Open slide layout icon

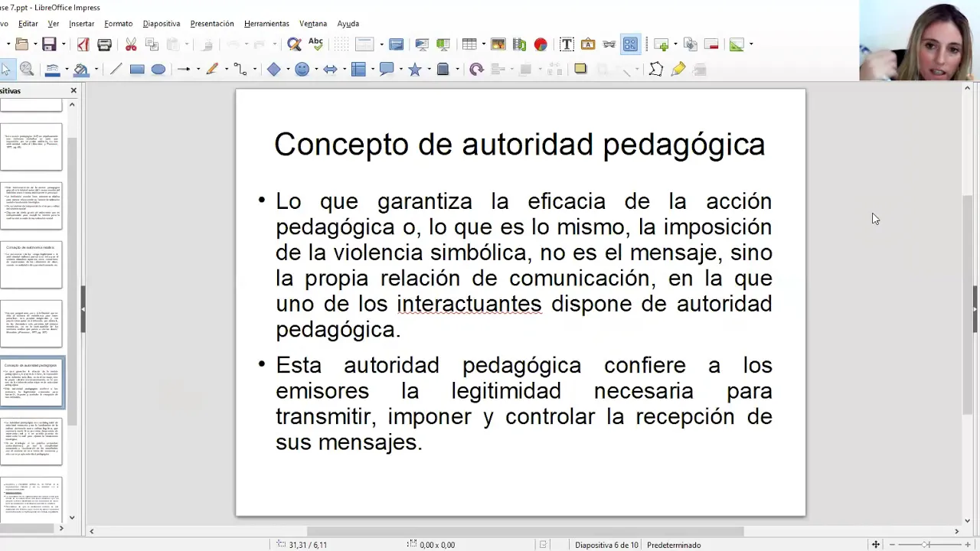(x=737, y=44)
